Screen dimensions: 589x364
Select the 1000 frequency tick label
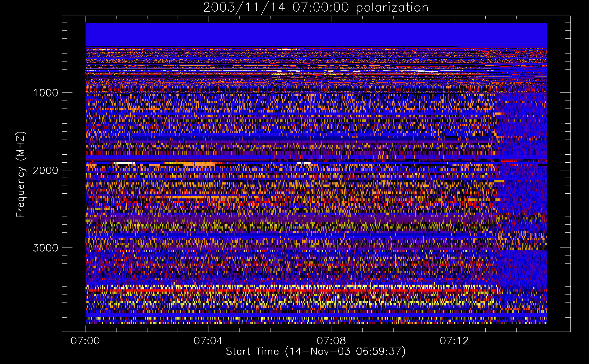point(46,93)
